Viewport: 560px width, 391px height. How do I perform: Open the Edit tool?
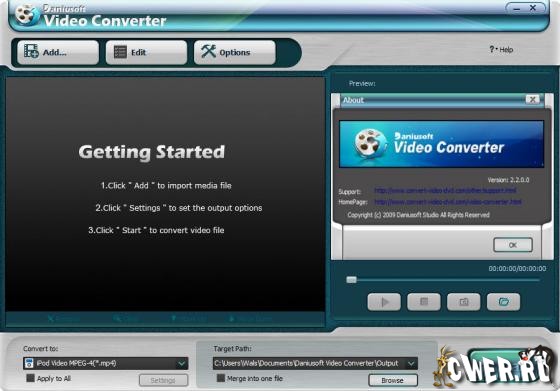click(x=146, y=52)
